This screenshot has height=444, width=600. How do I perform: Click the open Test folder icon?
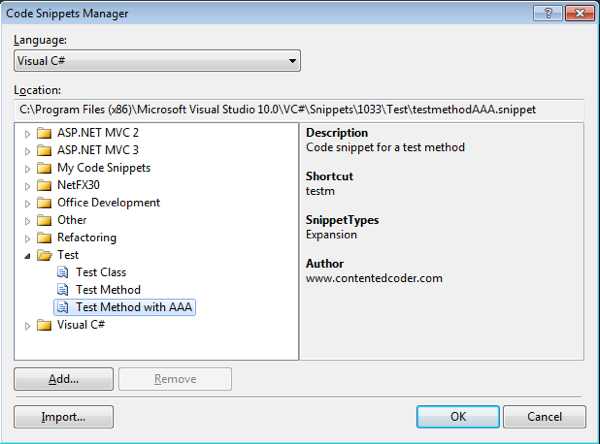click(43, 255)
